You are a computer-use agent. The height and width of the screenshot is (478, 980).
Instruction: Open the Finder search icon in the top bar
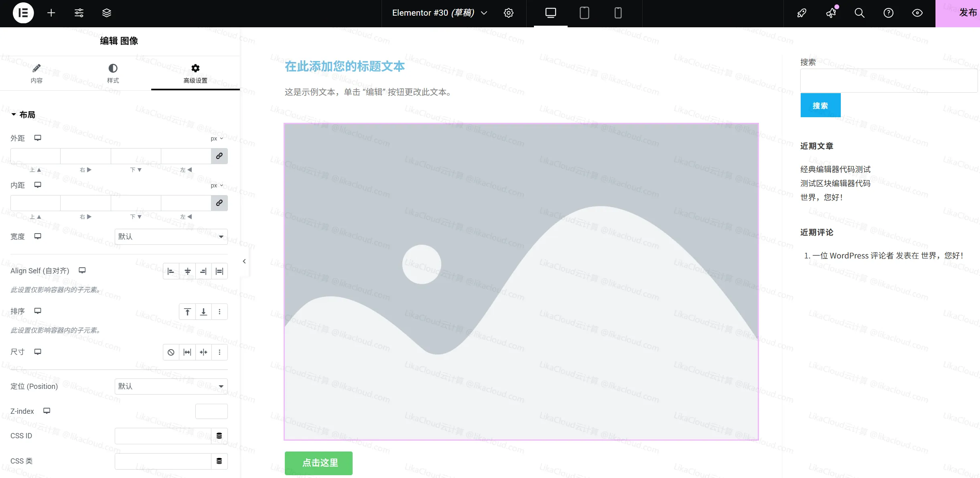(859, 13)
